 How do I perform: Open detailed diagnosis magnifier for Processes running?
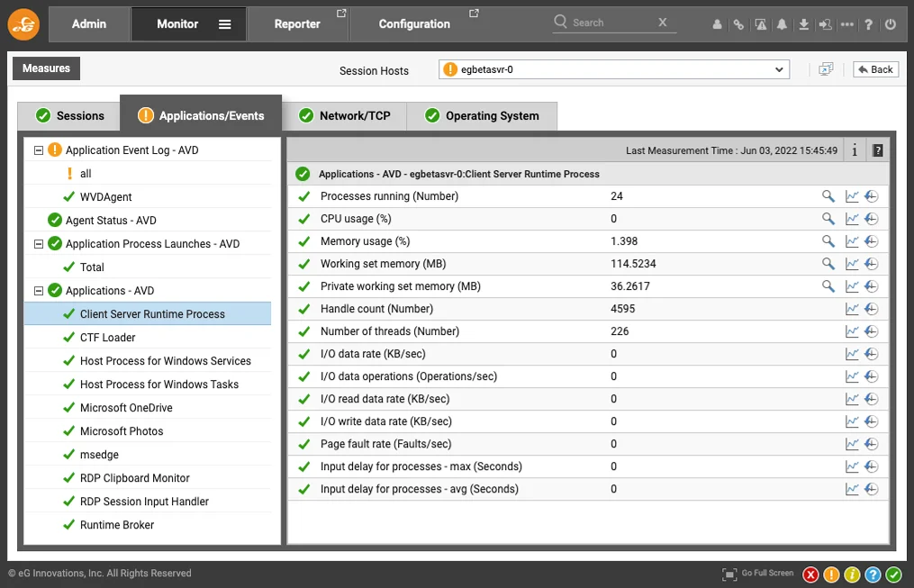tap(828, 195)
